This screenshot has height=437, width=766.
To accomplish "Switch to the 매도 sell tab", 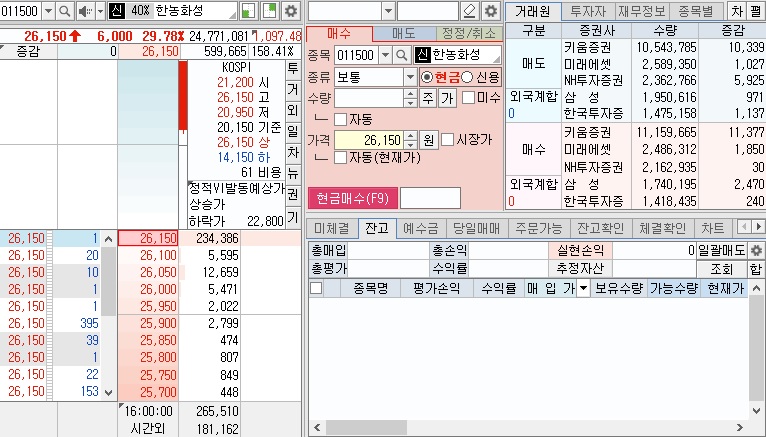I will [x=404, y=33].
